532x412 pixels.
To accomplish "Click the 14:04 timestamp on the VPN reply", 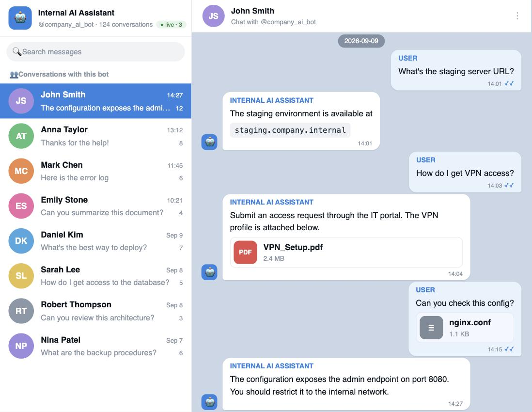I will click(x=455, y=273).
